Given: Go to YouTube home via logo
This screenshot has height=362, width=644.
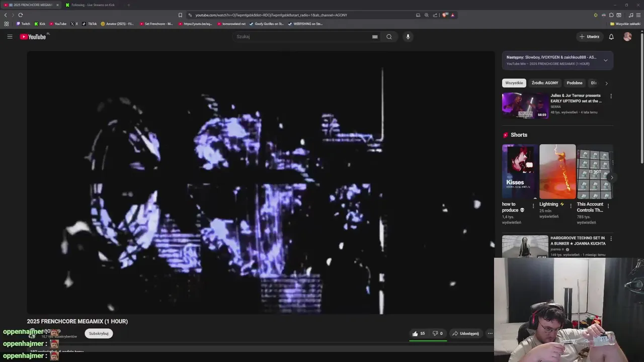Looking at the screenshot, I should [33, 37].
